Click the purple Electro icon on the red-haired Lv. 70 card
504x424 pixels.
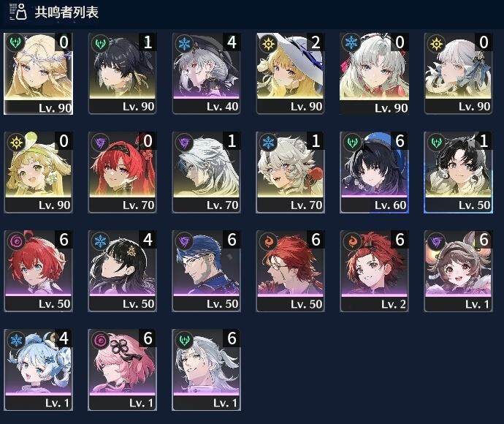tap(100, 143)
